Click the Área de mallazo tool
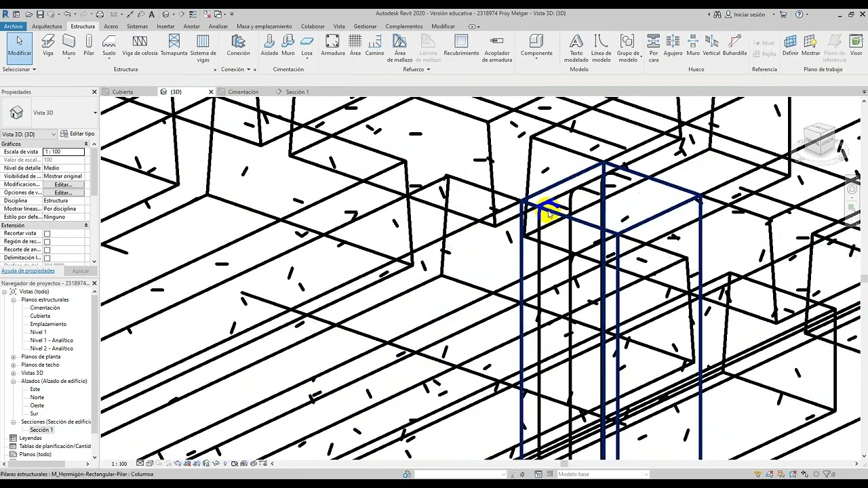This screenshot has height=488, width=868. [399, 48]
